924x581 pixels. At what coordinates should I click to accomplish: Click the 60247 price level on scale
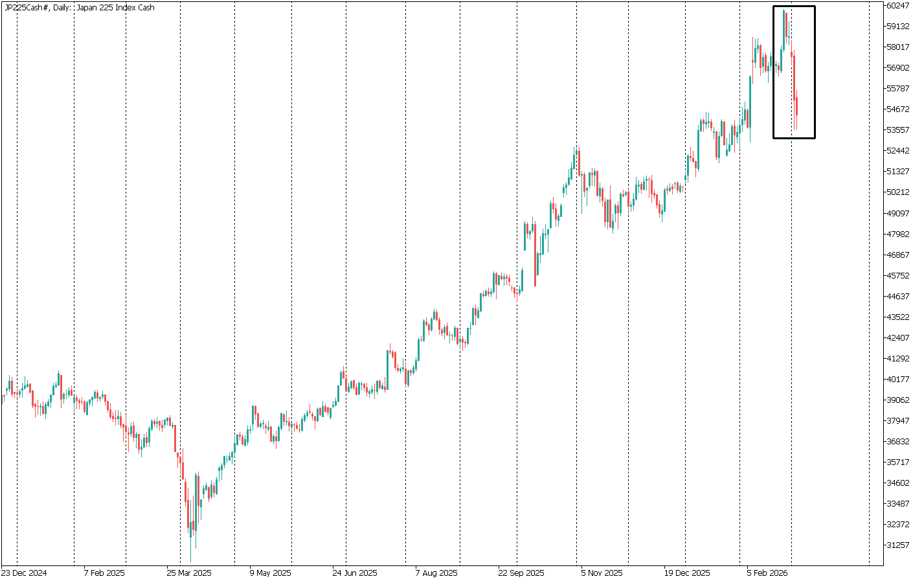899,6
